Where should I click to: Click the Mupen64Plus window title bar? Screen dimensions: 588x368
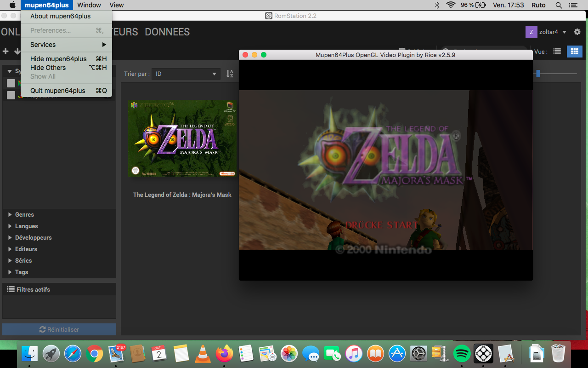(x=386, y=55)
